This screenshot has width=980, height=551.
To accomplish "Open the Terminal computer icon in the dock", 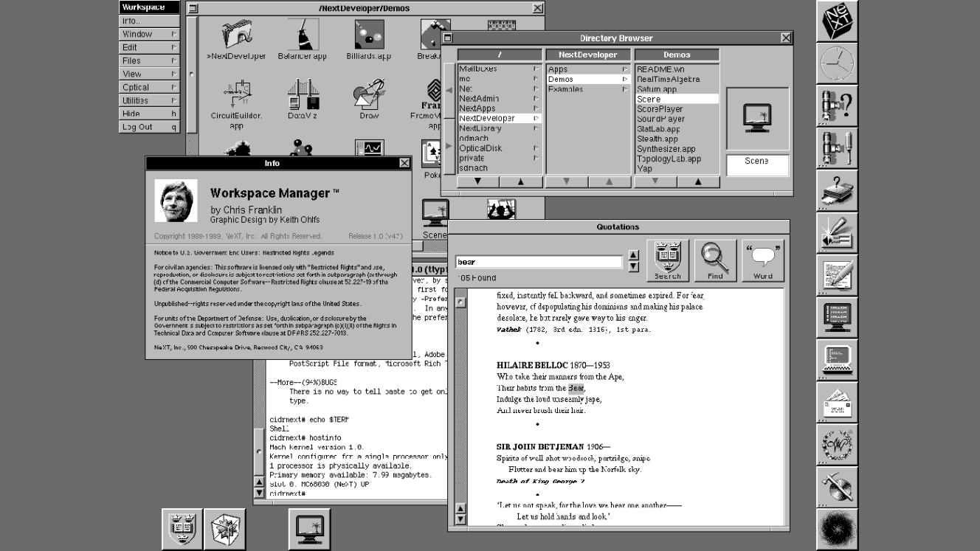I will (x=838, y=360).
